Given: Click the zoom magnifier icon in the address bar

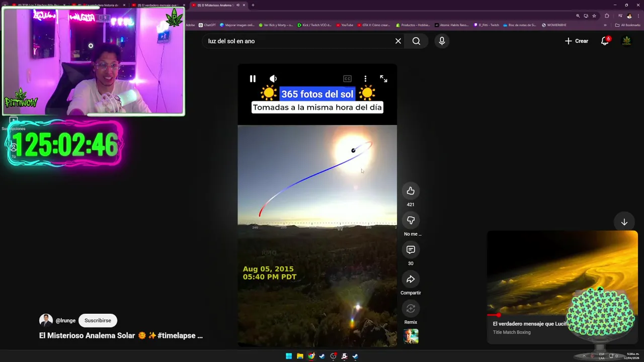Looking at the screenshot, I should point(578,16).
